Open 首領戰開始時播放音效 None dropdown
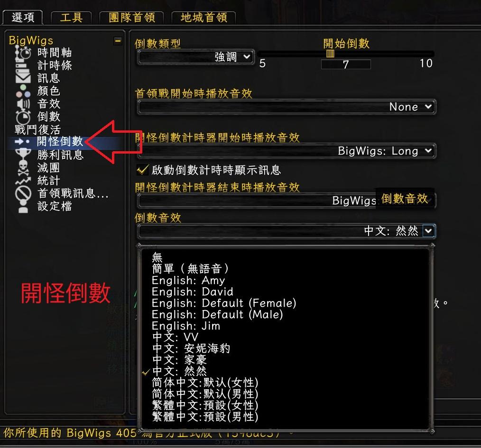481x448 pixels. click(286, 107)
